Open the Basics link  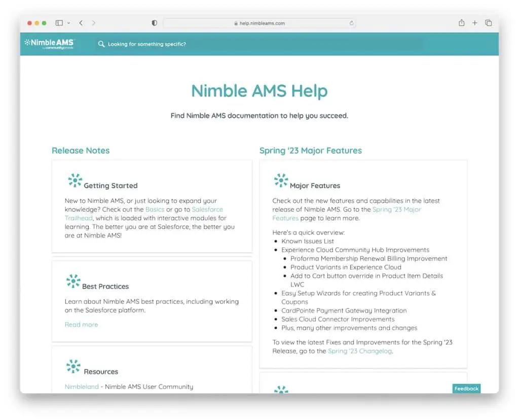click(x=155, y=210)
